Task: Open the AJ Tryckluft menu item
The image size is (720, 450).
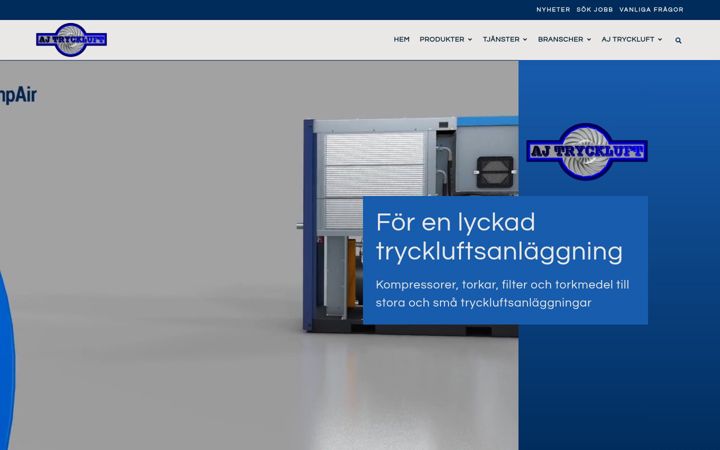Action: (x=628, y=39)
